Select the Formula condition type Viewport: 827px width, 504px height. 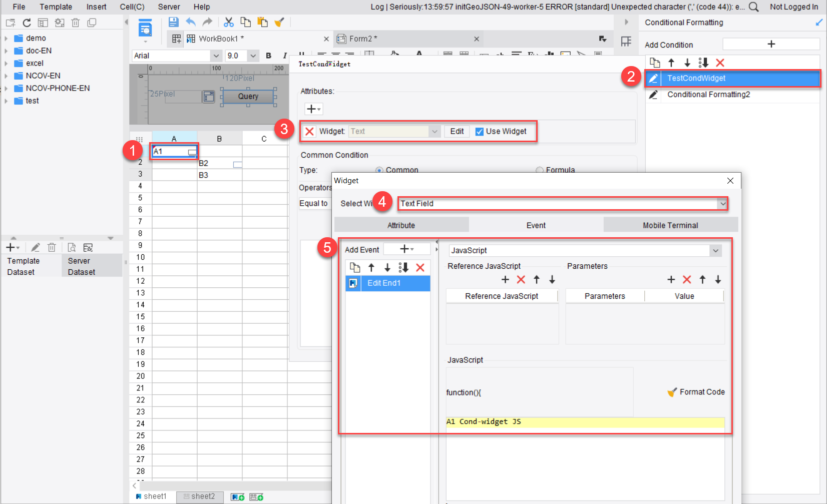click(540, 170)
